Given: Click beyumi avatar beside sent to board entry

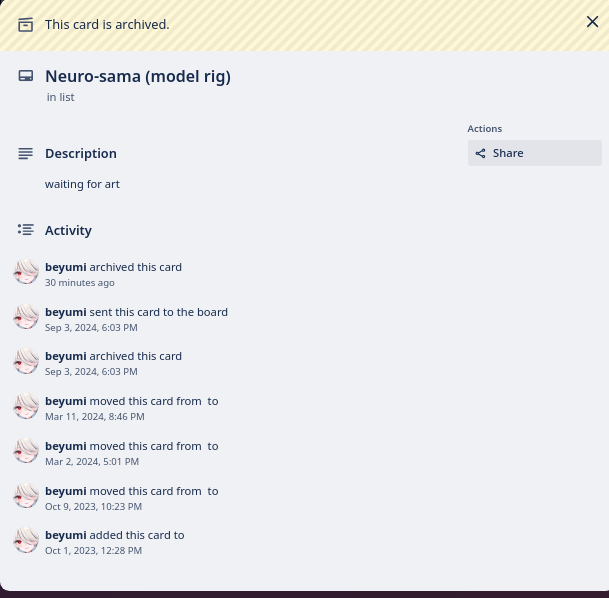Looking at the screenshot, I should pyautogui.click(x=26, y=317).
